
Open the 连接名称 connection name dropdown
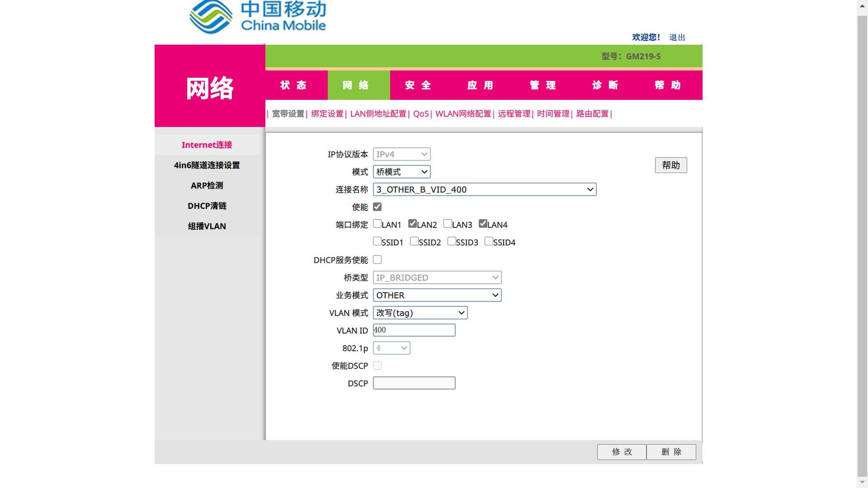click(484, 189)
